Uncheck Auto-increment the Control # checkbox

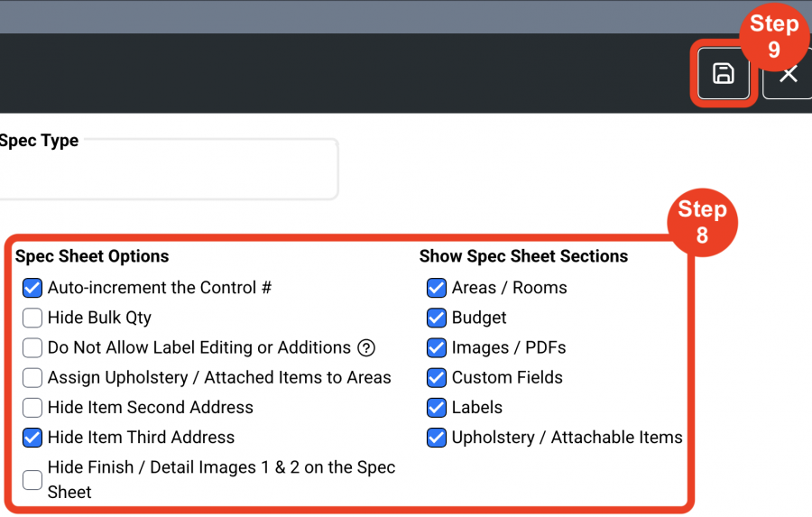32,288
